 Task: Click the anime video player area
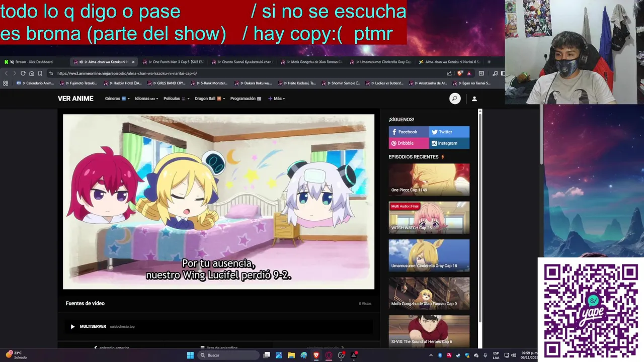pyautogui.click(x=218, y=202)
